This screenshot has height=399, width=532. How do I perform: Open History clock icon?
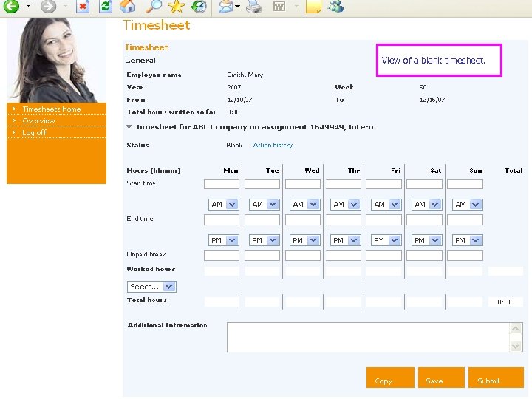tap(199, 7)
